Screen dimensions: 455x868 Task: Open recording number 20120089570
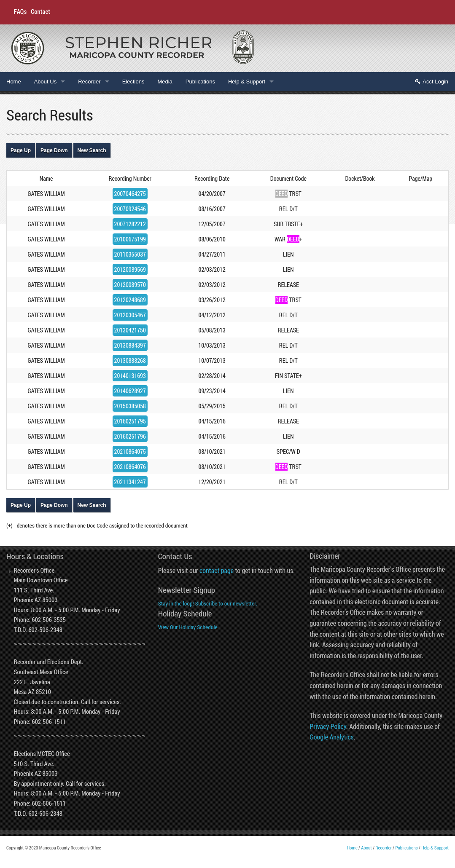[130, 285]
